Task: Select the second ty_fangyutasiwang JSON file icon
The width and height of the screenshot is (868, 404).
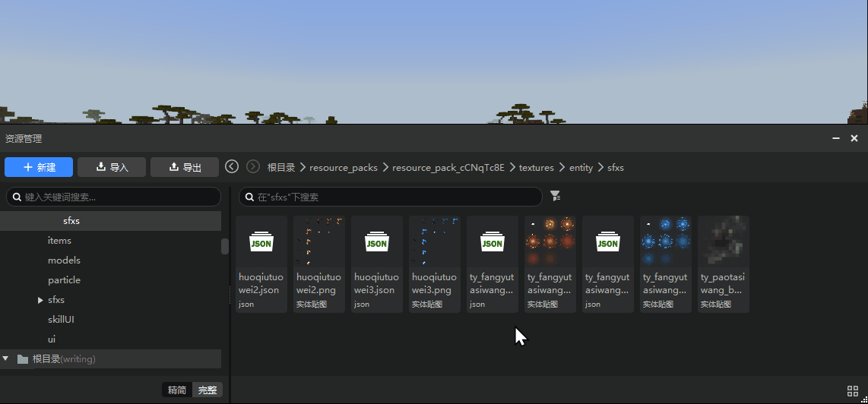Action: click(608, 242)
